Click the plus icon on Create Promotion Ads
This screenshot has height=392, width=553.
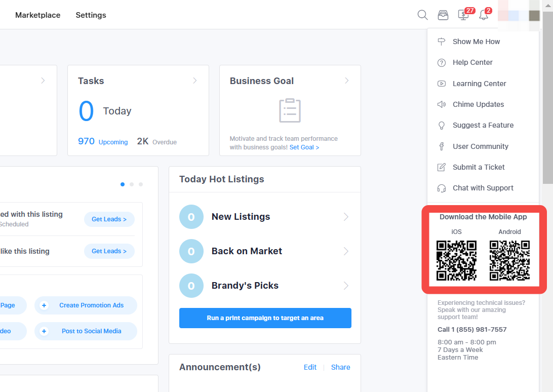click(44, 305)
